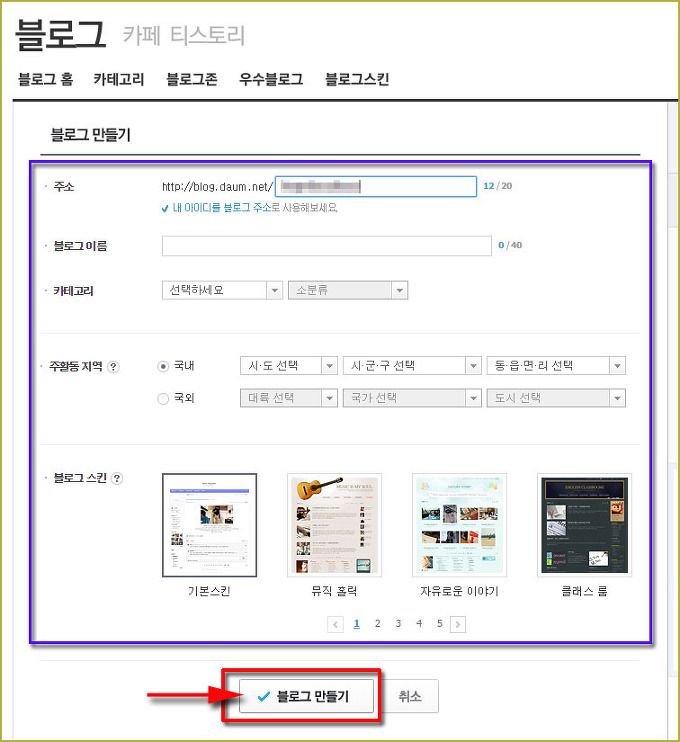Select the 클래스 룸 skin thumbnail
Image resolution: width=680 pixels, height=742 pixels.
click(584, 525)
